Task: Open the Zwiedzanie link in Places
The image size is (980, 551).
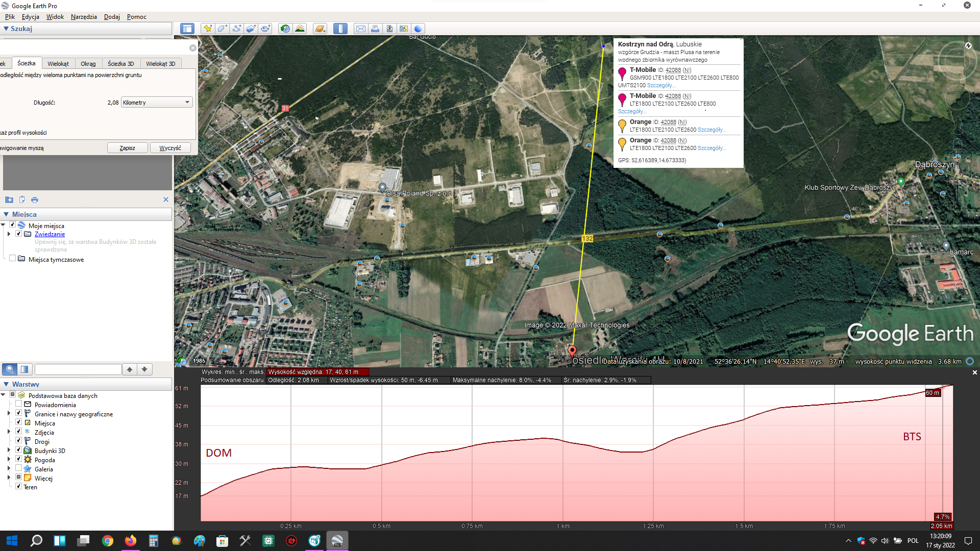Action: click(50, 234)
